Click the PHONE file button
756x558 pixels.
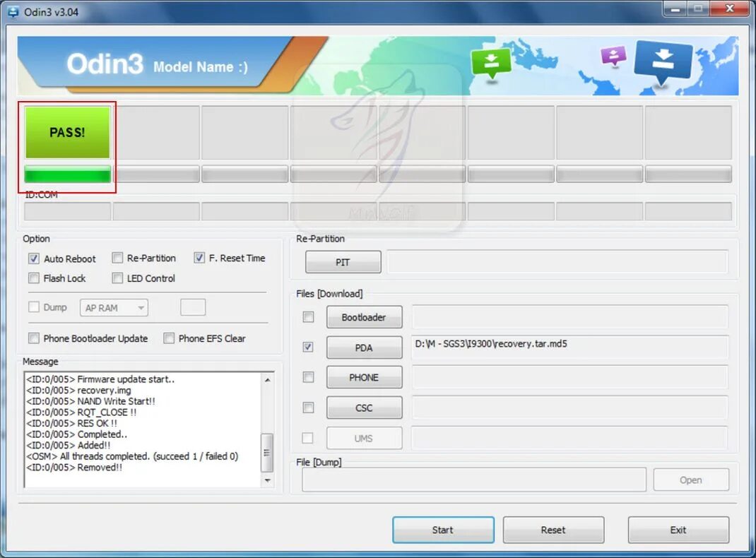tap(364, 377)
